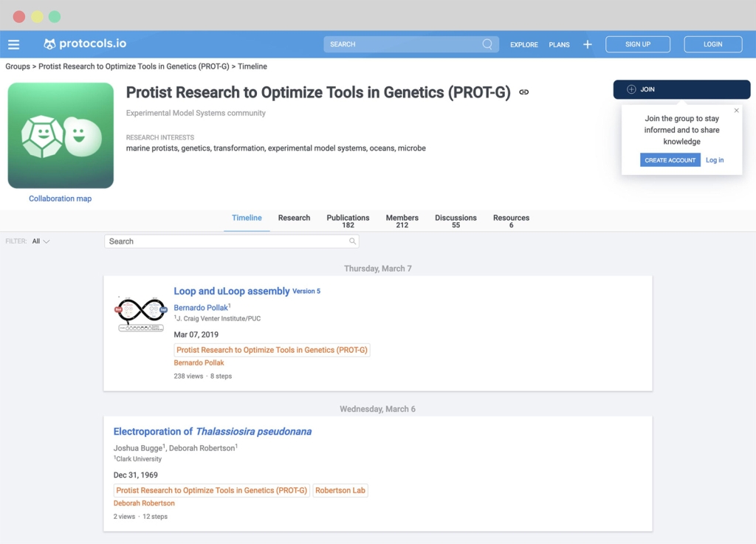Click the 12 steps text
The image size is (756, 544).
(x=155, y=517)
